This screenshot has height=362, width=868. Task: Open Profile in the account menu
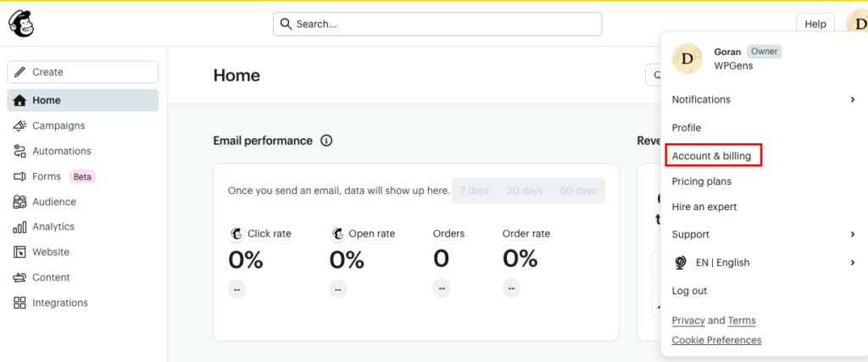[x=687, y=128]
